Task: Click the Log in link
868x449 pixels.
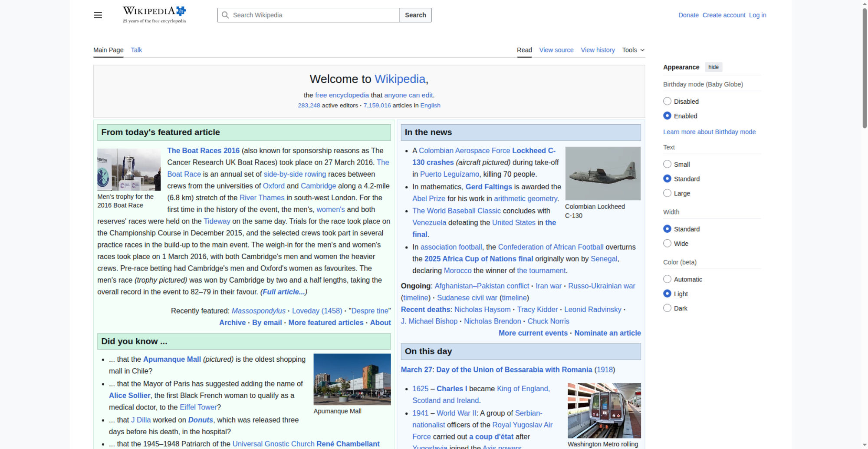Action: click(757, 15)
